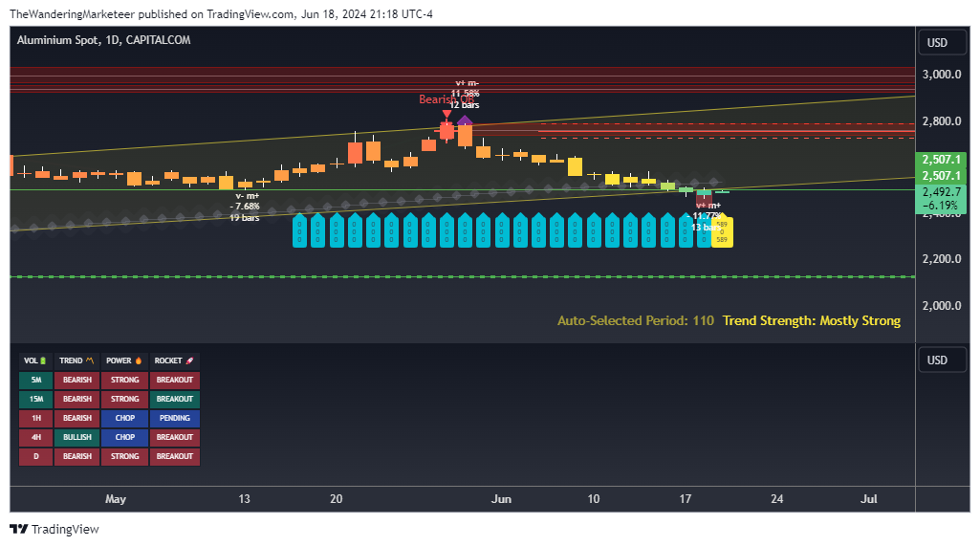Click the battery icon beside VOL header
Image resolution: width=980 pixels, height=546 pixels.
click(43, 360)
